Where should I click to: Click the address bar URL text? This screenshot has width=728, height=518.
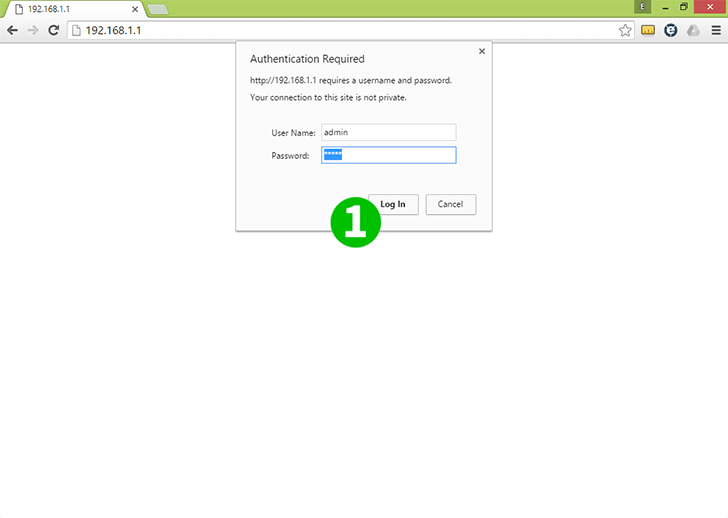click(113, 30)
